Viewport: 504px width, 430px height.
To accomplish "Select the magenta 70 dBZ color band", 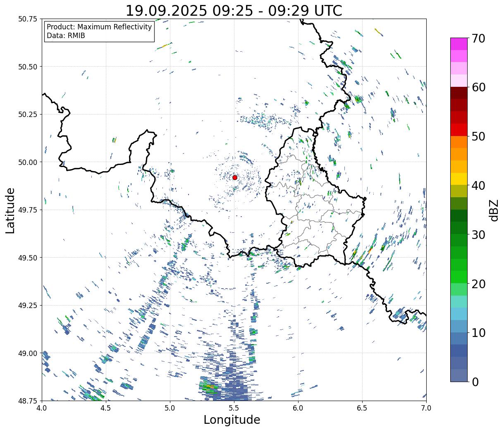I will point(459,44).
